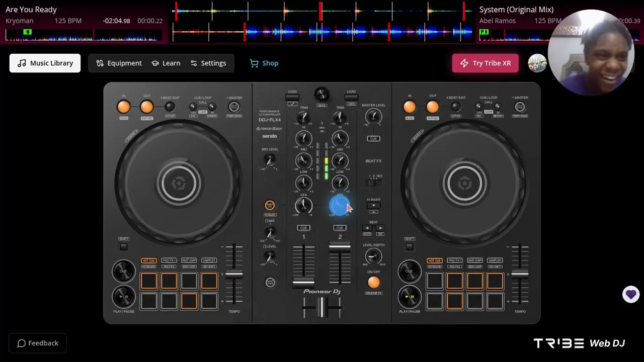Toggle left deck 4 Beat/Exit loop
Screen dimensions: 644x362
[170, 107]
